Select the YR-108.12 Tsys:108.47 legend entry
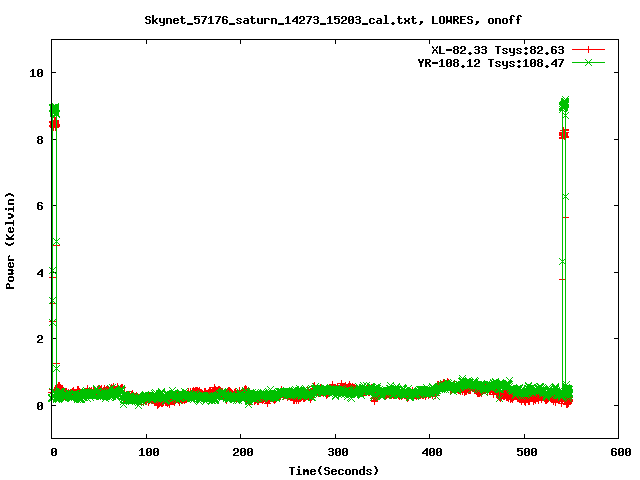The image size is (640, 480). (x=491, y=63)
